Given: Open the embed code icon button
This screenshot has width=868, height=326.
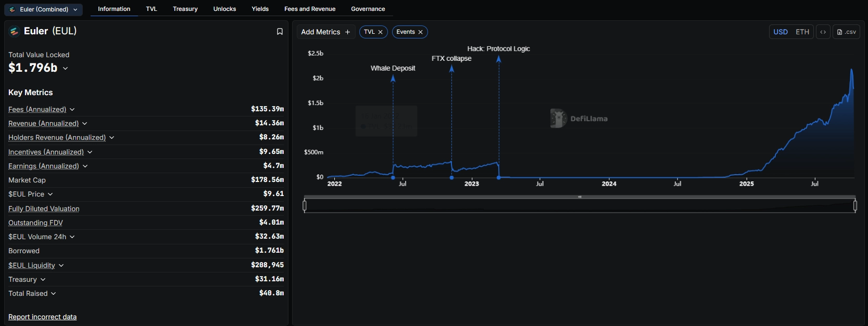Looking at the screenshot, I should tap(823, 32).
